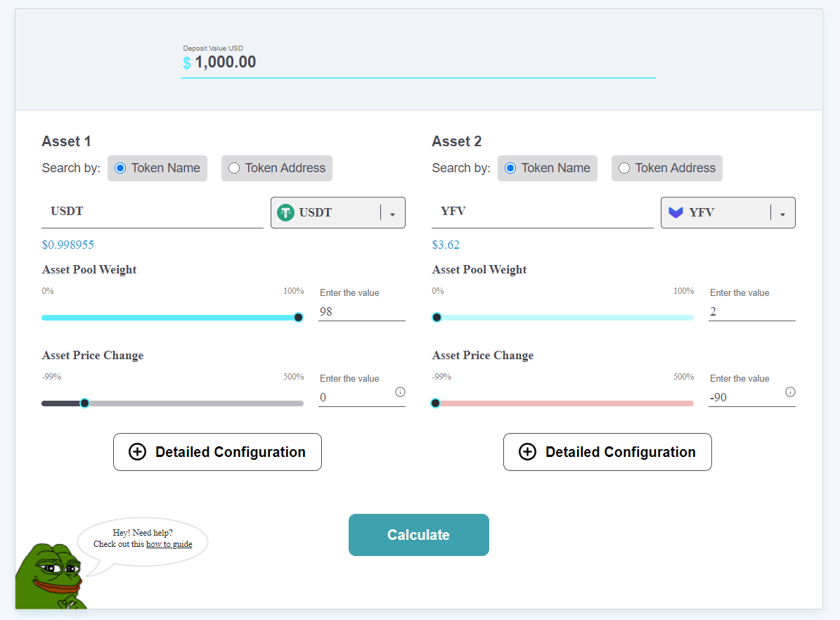Focus the Asset 2 pool weight value field

(x=751, y=311)
